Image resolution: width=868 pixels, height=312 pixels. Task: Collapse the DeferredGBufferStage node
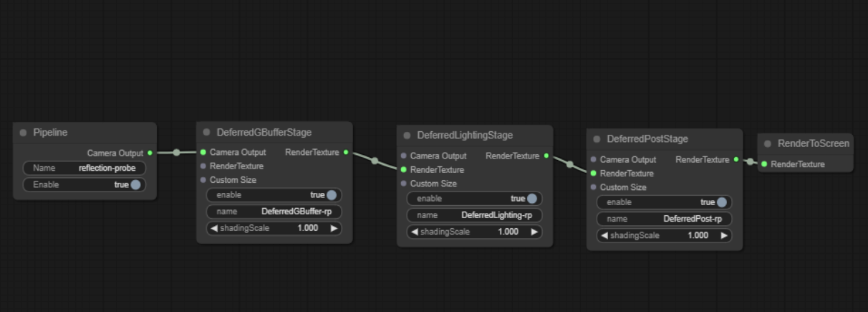point(207,132)
